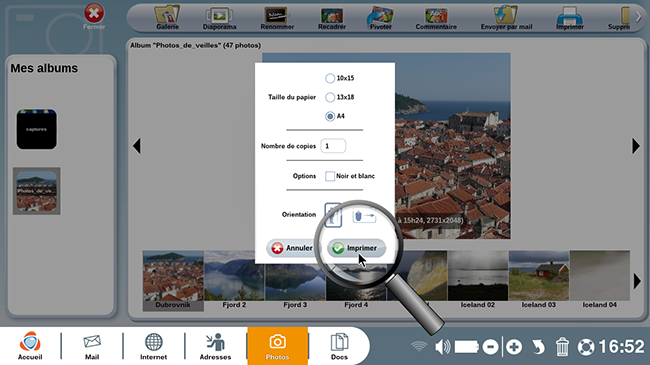Image resolution: width=650 pixels, height=365 pixels.
Task: Click Envoyer par mail icon
Action: coord(506,17)
